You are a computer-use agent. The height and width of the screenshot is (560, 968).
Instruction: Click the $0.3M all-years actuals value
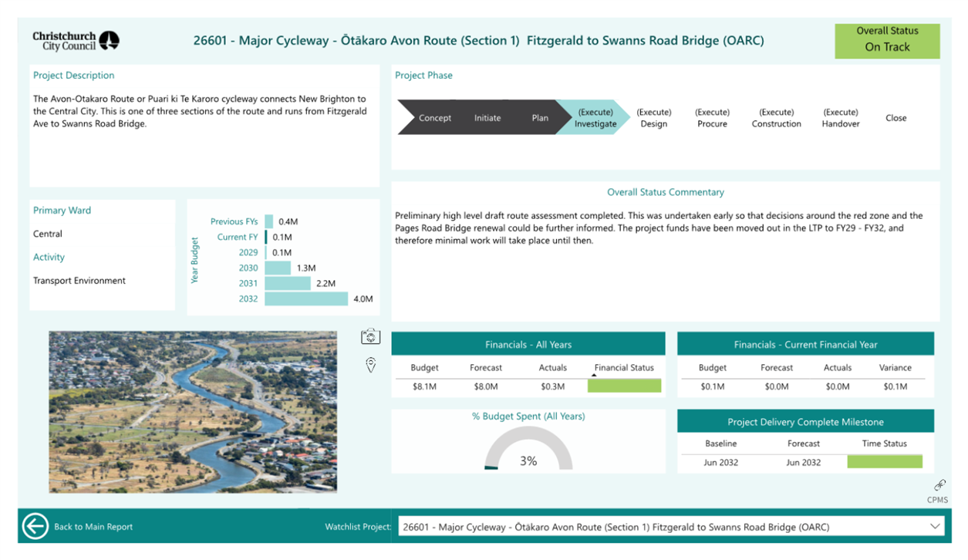[x=552, y=386]
